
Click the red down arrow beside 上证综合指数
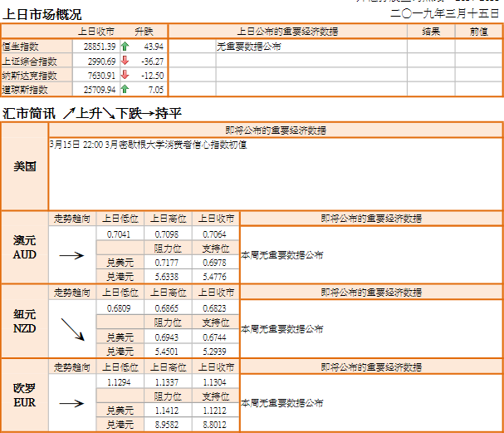tap(125, 60)
